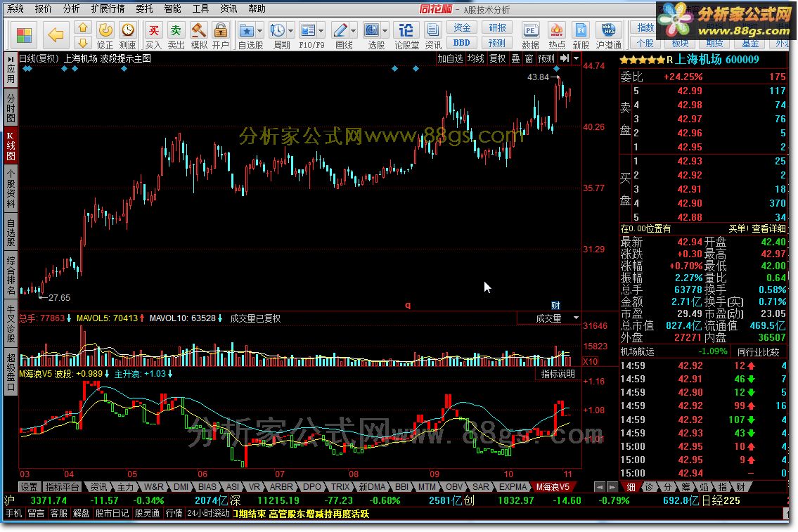Open the 模拟 simulation gavel icon

(x=199, y=36)
